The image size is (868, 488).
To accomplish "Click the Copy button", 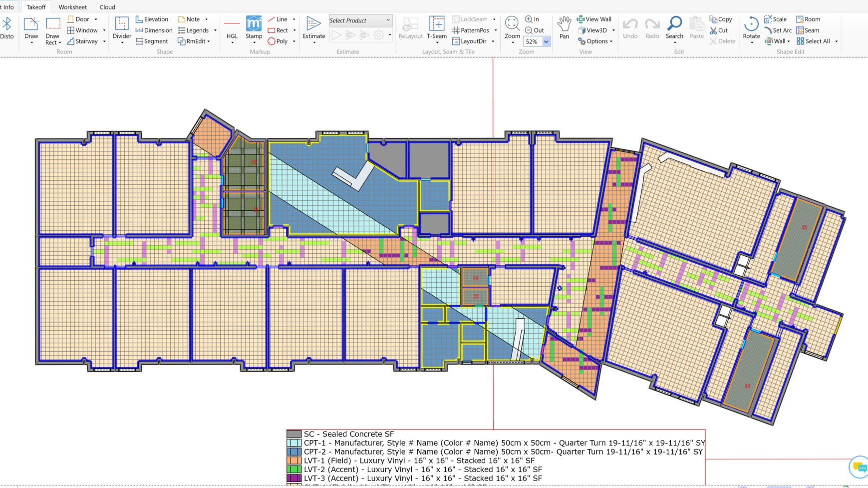I will click(721, 19).
